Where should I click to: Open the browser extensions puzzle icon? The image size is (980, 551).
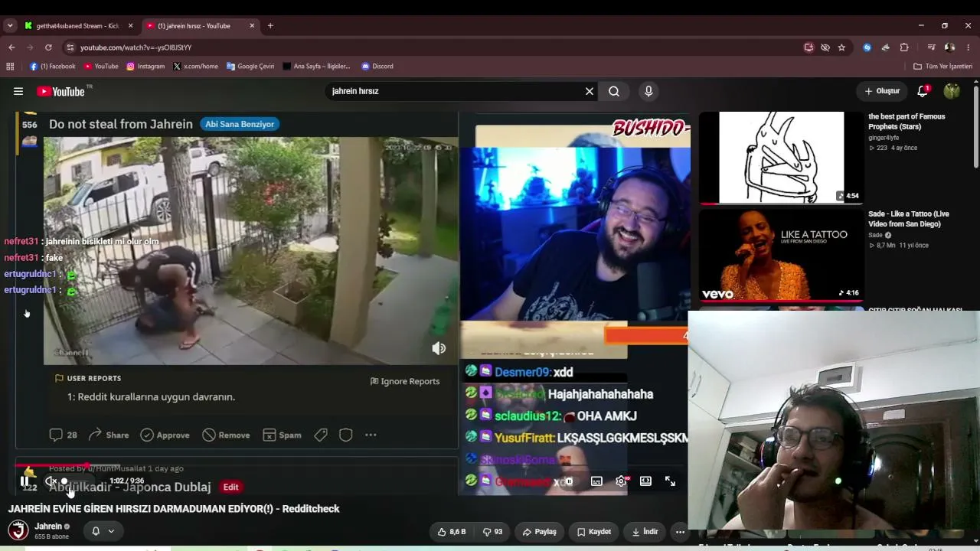pos(904,47)
